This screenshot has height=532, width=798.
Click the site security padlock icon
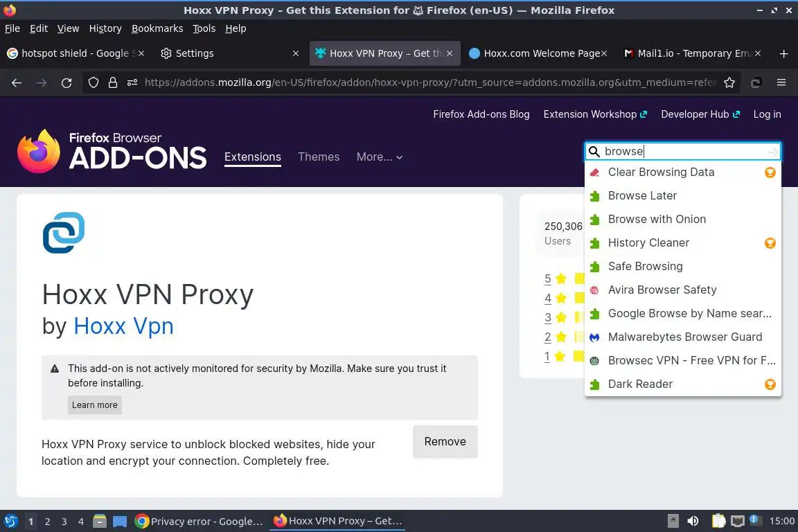pyautogui.click(x=113, y=82)
